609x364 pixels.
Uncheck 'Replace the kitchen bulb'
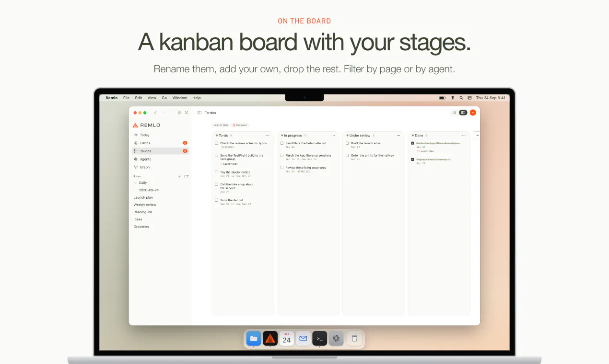coord(412,159)
